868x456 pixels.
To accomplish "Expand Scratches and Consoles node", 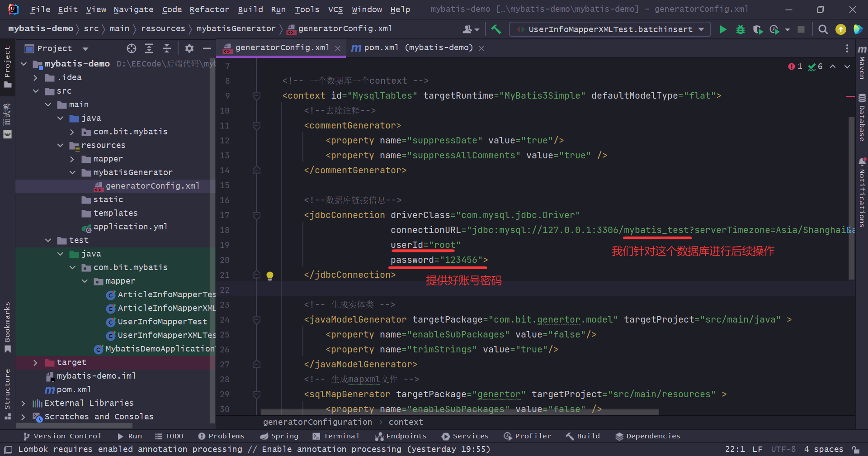I will click(x=23, y=417).
